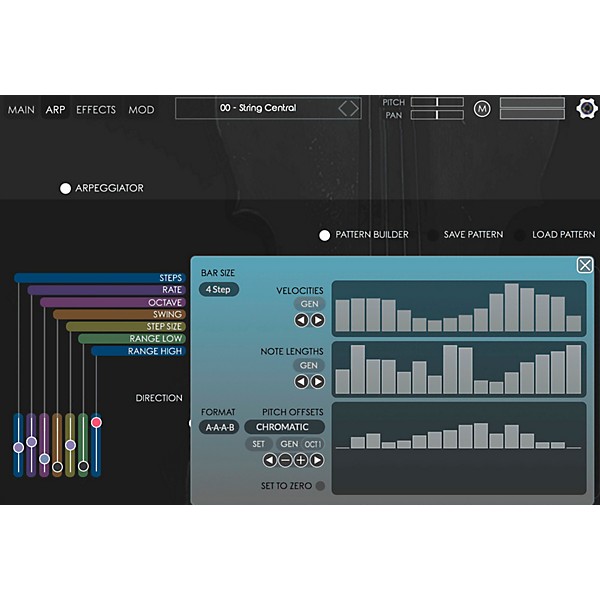Click the red Range High slider knob
The width and height of the screenshot is (600, 600).
[96, 423]
